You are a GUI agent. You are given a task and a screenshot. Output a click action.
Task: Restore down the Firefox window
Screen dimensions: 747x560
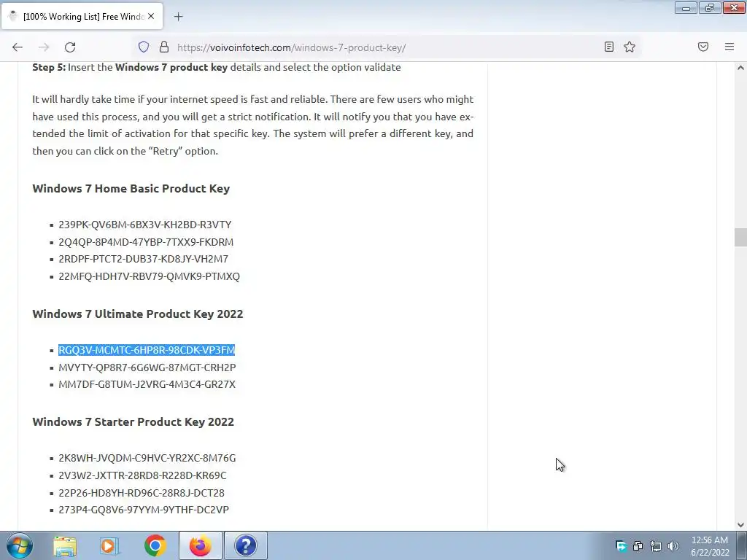[710, 7]
